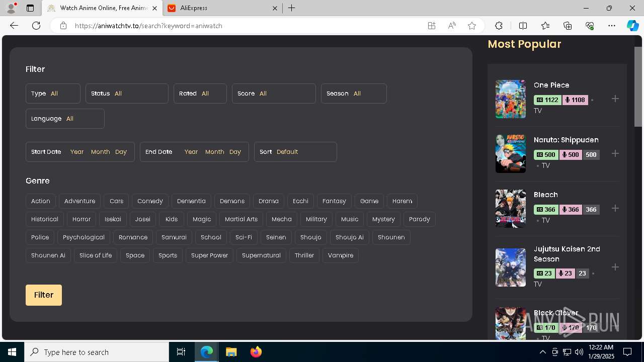Refresh the aniwatch page
Screen dimensions: 644x362
(x=36, y=26)
